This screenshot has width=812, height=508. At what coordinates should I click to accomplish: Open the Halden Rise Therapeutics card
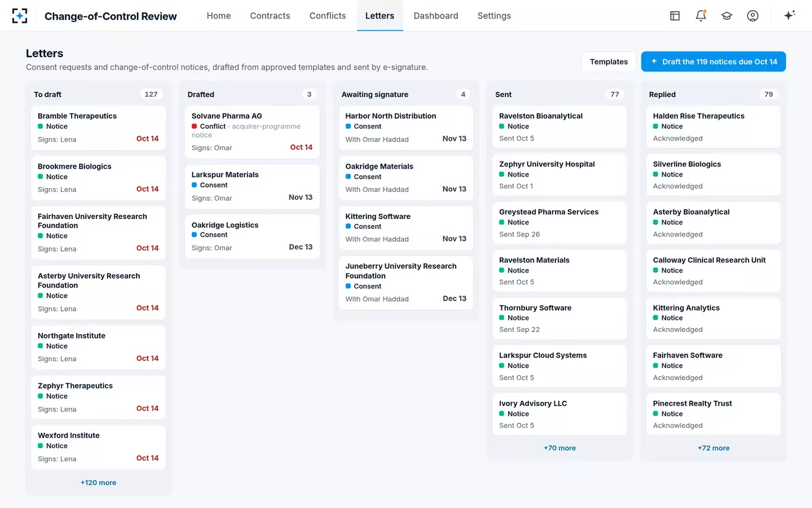713,127
